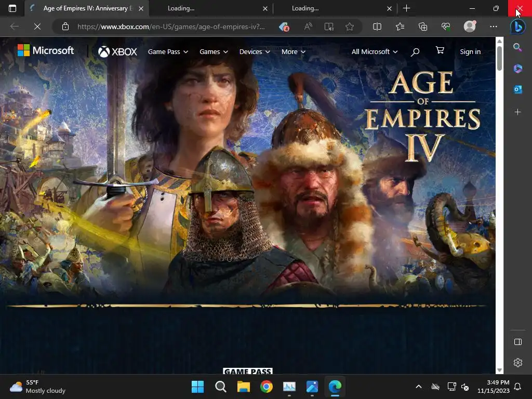Open split screen view
Screen dimensions: 532x399
click(377, 26)
